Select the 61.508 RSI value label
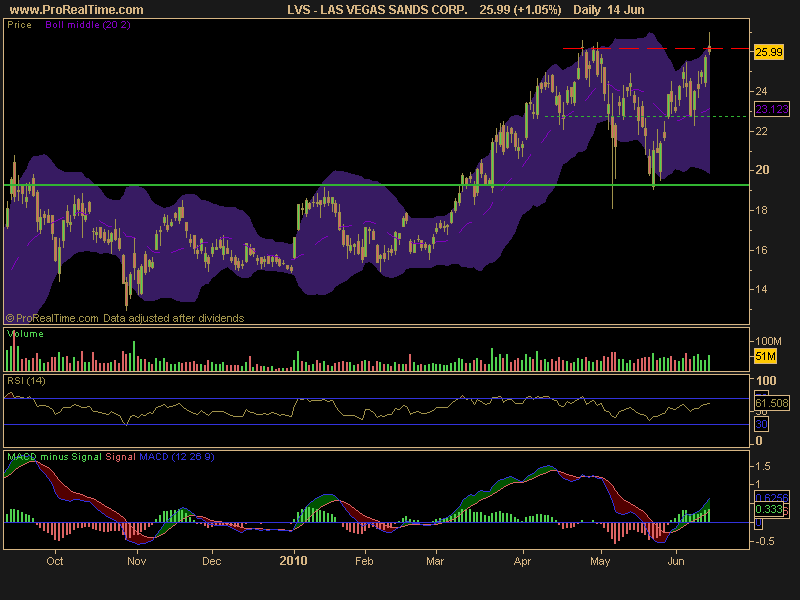Viewport: 800px width, 600px height. [772, 403]
